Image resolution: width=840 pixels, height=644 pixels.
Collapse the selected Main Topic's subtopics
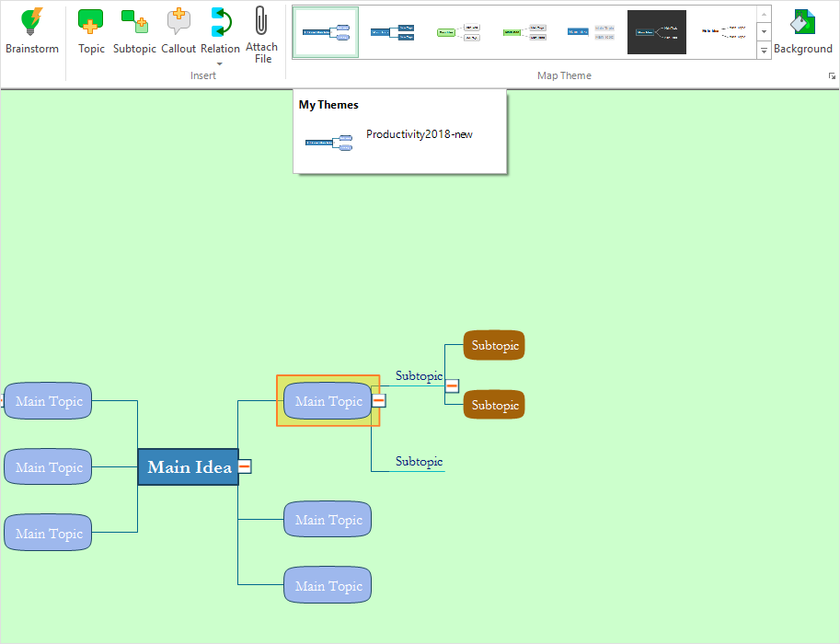click(x=378, y=401)
